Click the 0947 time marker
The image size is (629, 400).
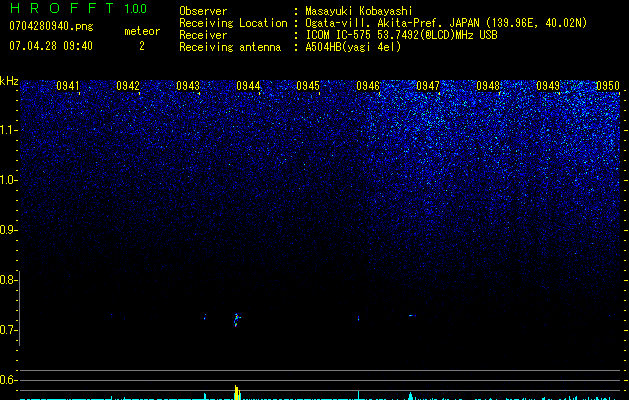pyautogui.click(x=428, y=86)
